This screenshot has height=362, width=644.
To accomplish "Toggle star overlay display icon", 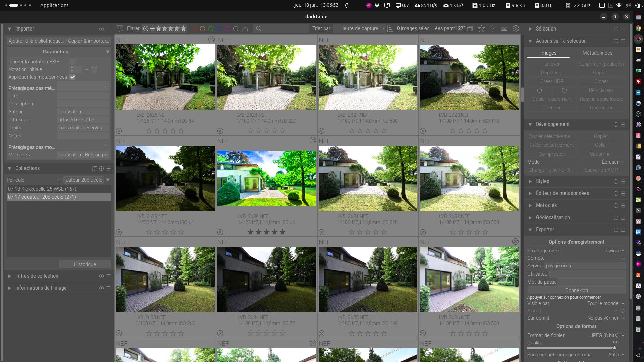I will click(481, 29).
